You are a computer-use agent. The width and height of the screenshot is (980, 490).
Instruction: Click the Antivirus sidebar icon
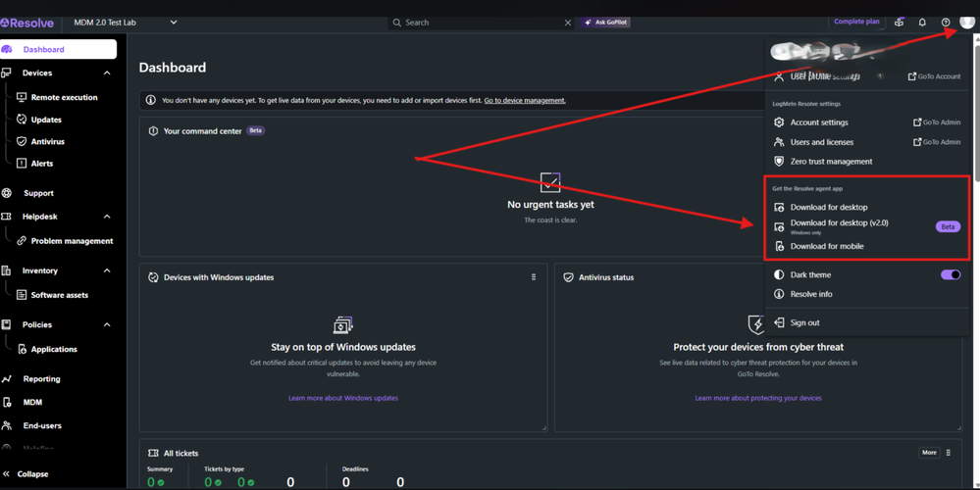(x=22, y=142)
